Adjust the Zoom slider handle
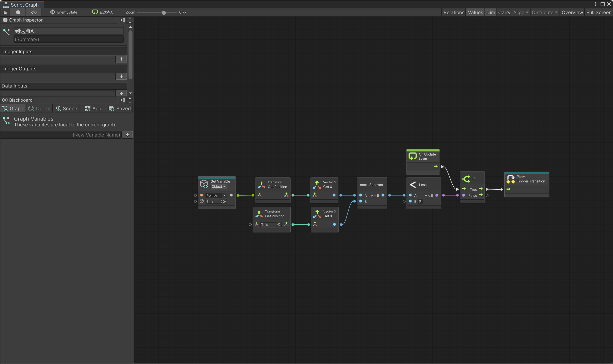This screenshot has height=364, width=613. [x=164, y=12]
